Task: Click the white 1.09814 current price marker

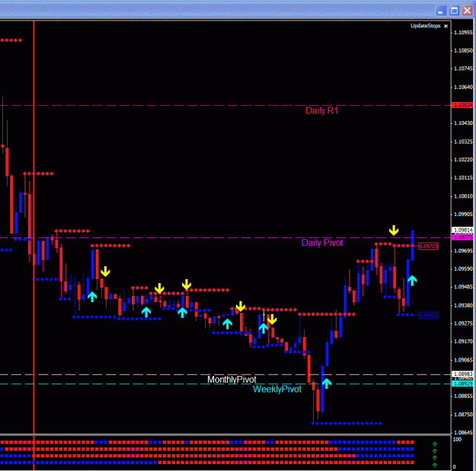Action: 463,230
